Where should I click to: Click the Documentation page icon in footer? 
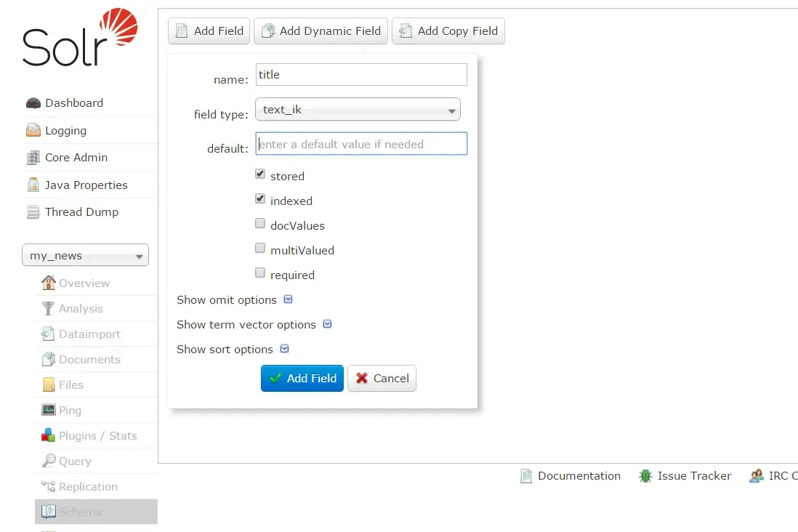(x=526, y=476)
